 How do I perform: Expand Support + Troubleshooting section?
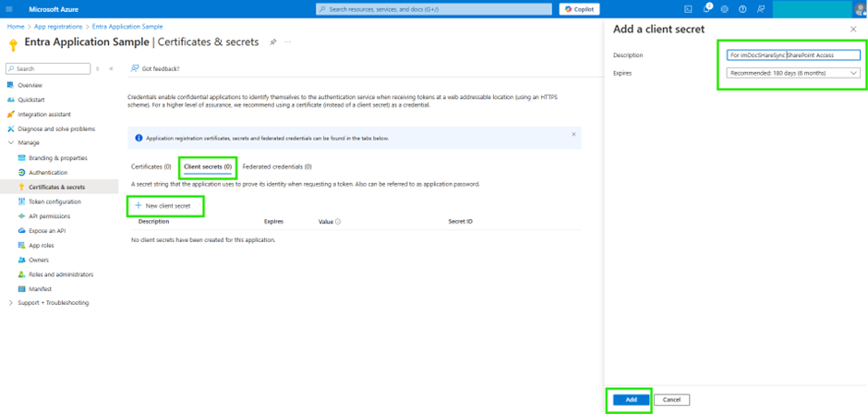tap(10, 302)
